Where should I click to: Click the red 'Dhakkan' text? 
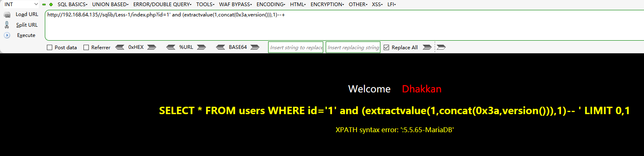pyautogui.click(x=422, y=89)
